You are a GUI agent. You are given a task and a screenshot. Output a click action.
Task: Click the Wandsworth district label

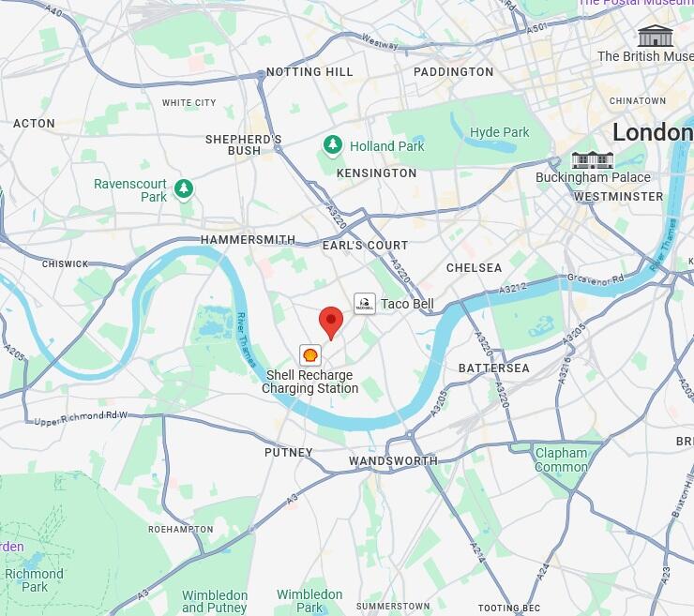click(394, 461)
